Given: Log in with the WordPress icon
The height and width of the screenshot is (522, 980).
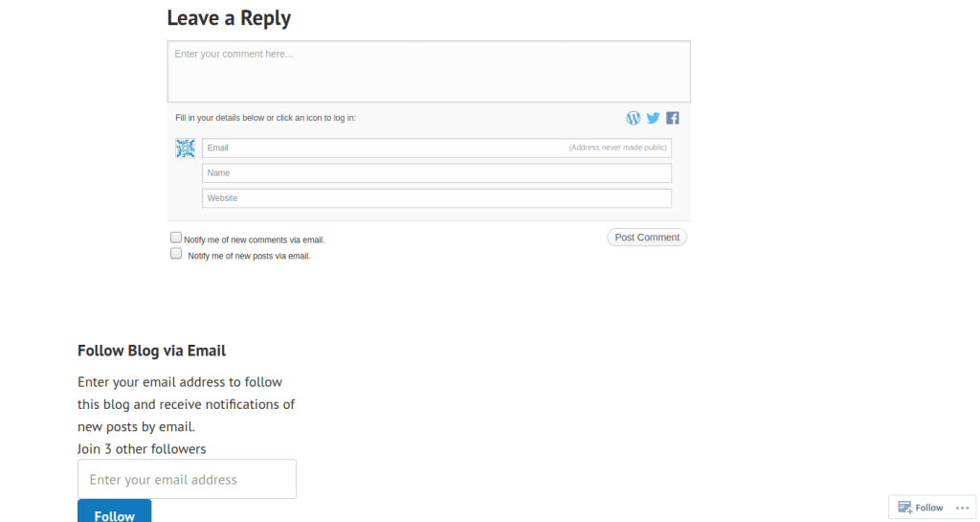Looking at the screenshot, I should [x=634, y=118].
